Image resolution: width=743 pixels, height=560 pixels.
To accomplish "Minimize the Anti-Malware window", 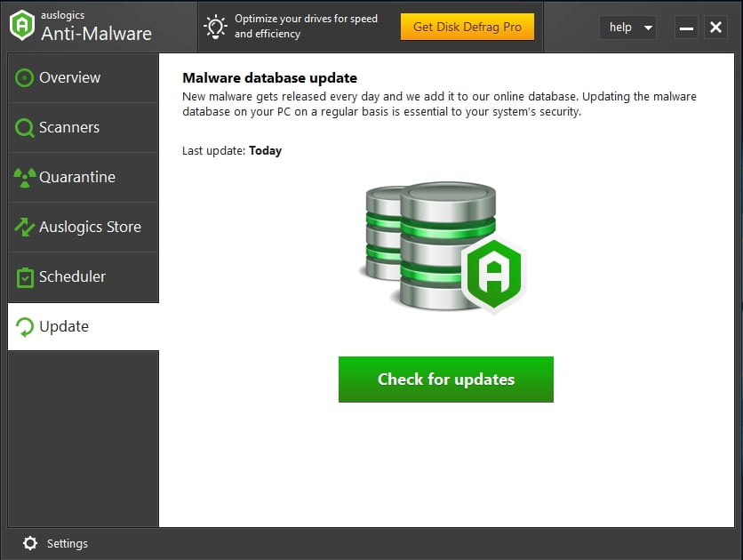I will (686, 28).
